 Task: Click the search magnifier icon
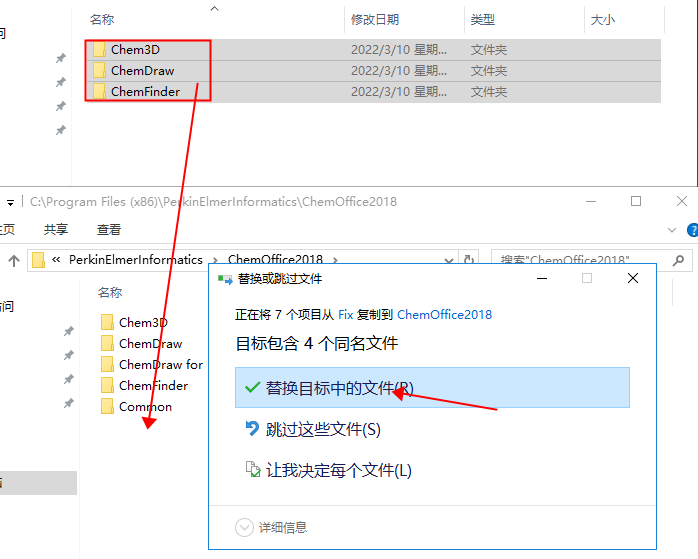coord(678,260)
